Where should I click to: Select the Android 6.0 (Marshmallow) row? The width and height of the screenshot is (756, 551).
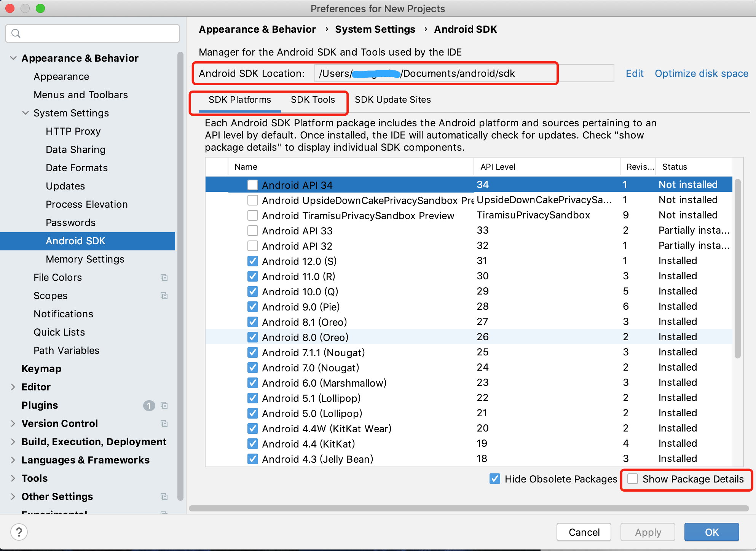click(469, 383)
